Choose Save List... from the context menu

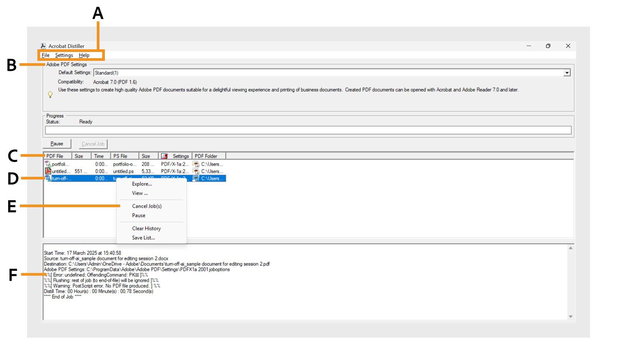tap(143, 238)
